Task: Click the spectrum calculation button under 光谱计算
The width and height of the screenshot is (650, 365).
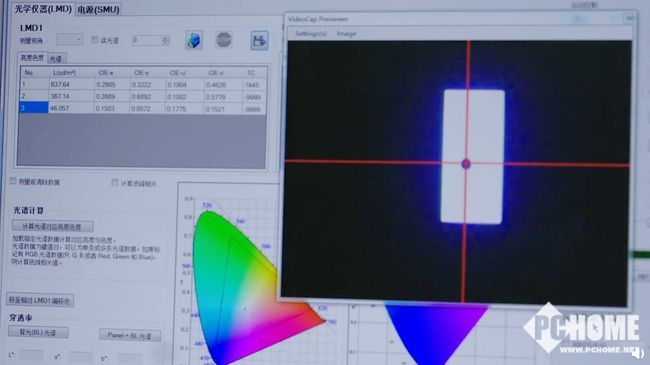Action: click(x=53, y=226)
